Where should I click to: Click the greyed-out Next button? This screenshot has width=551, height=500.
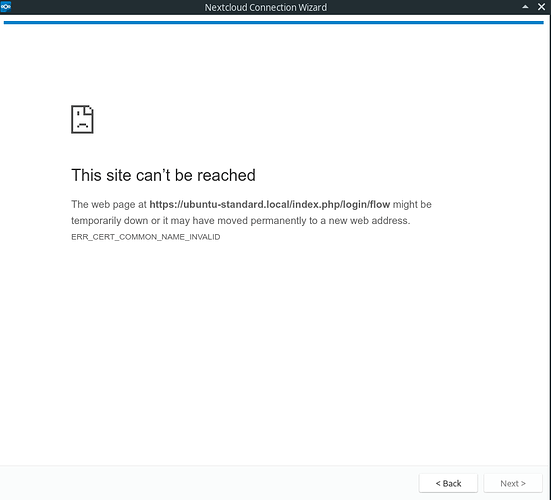click(513, 483)
